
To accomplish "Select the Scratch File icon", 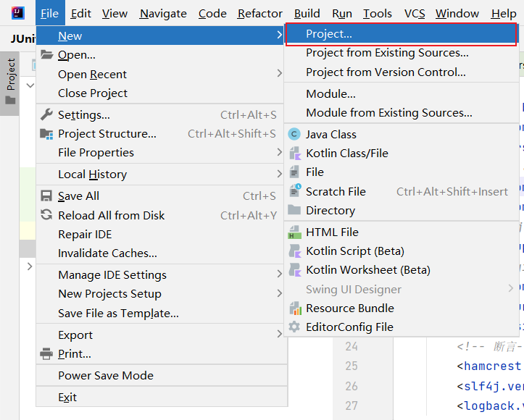I will click(294, 191).
